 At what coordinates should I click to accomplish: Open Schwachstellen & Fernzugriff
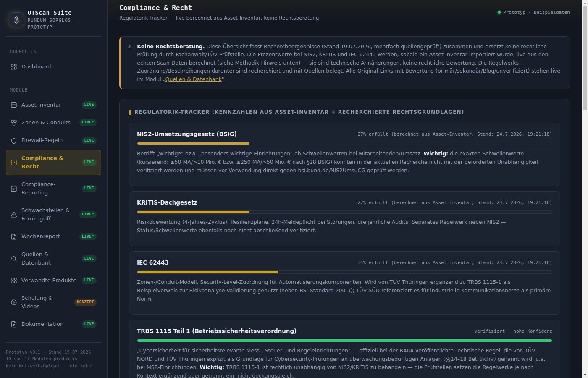pyautogui.click(x=53, y=215)
